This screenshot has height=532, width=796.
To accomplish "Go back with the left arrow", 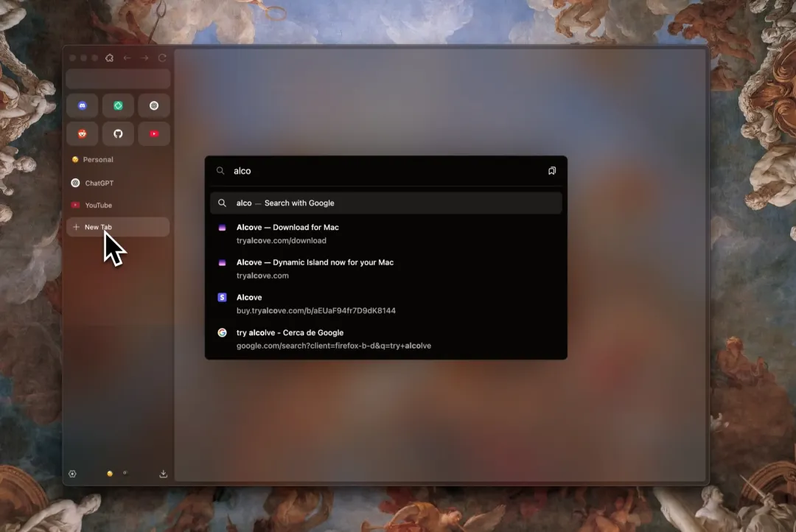I will (128, 58).
